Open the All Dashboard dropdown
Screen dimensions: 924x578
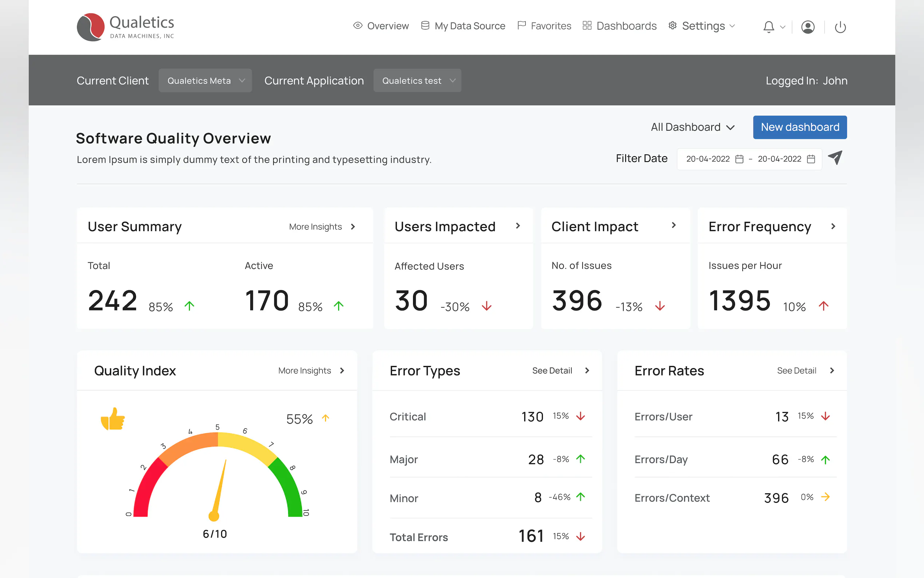point(693,127)
